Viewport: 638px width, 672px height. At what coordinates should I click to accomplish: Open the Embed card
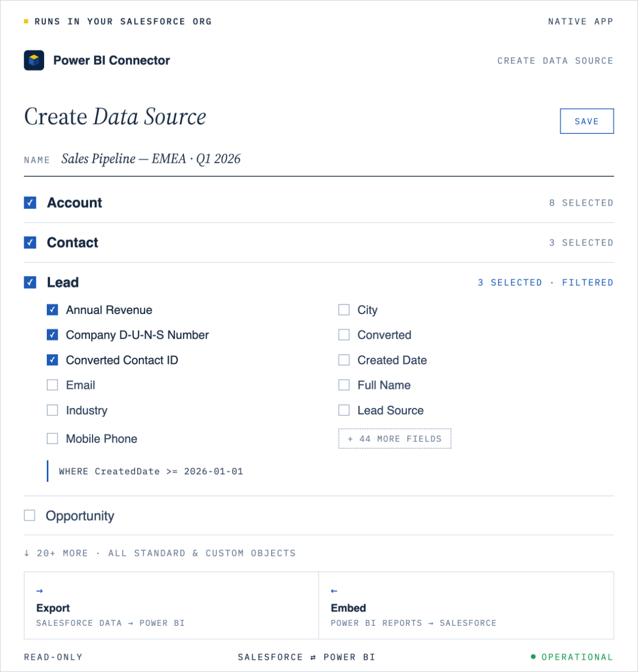click(466, 605)
